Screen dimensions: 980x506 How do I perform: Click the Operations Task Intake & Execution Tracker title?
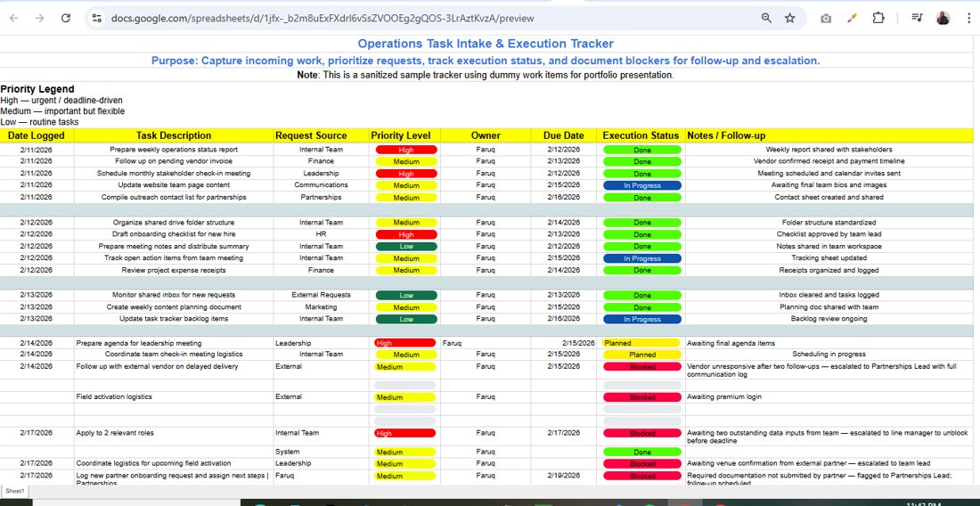pos(486,44)
